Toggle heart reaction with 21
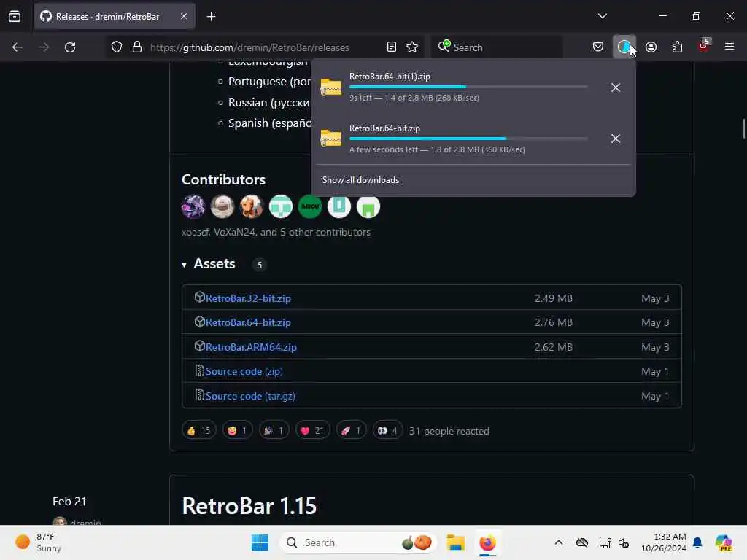The image size is (747, 560). [x=312, y=430]
